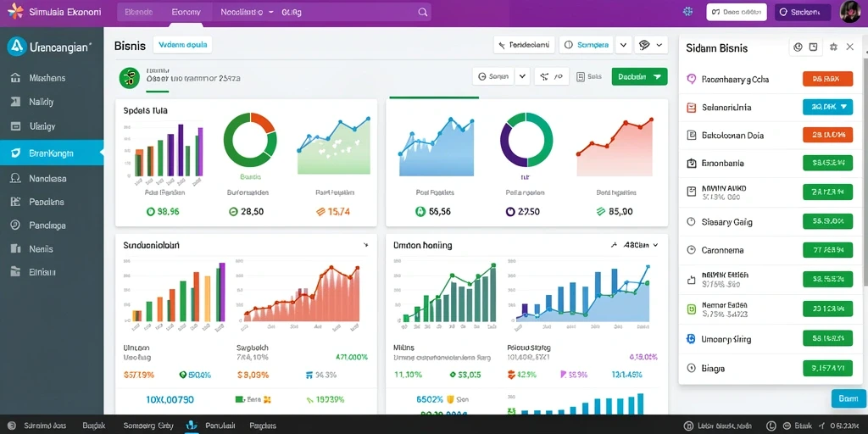The image size is (868, 434).
Task: Switch to the Gtikg top tab
Action: coord(292,12)
